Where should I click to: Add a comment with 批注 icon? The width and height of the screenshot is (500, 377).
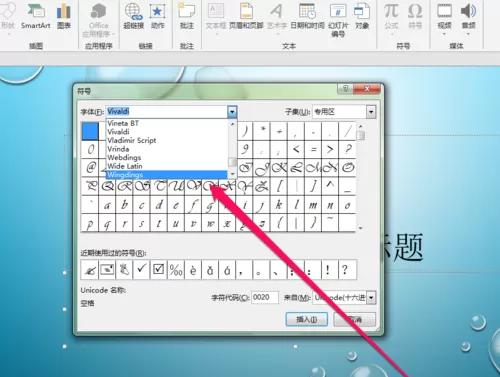coord(187,16)
